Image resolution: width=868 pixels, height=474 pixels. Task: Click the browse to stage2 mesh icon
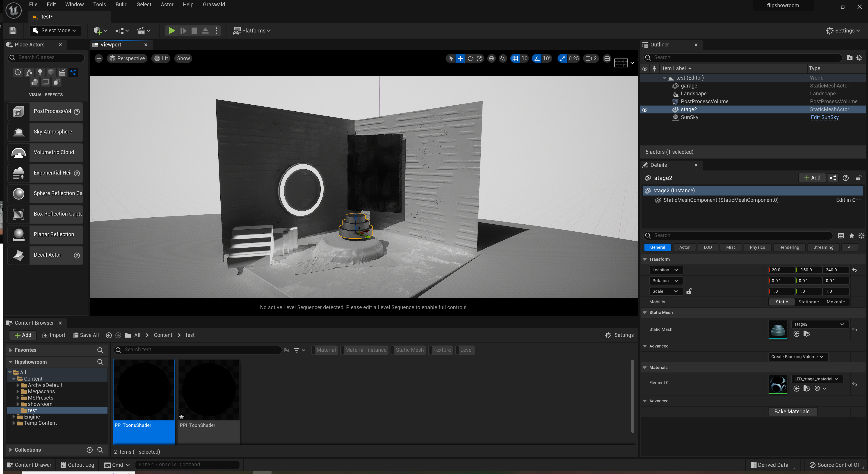[x=807, y=334]
